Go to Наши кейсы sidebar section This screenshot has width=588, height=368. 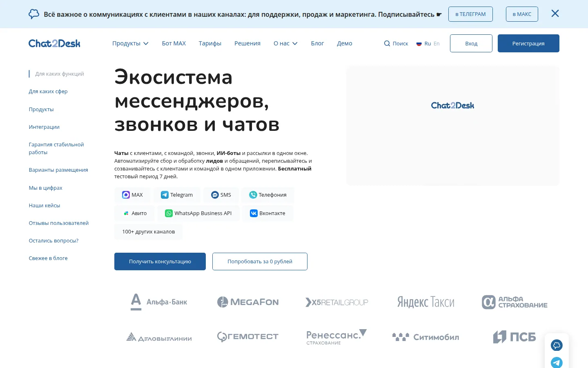pyautogui.click(x=45, y=205)
